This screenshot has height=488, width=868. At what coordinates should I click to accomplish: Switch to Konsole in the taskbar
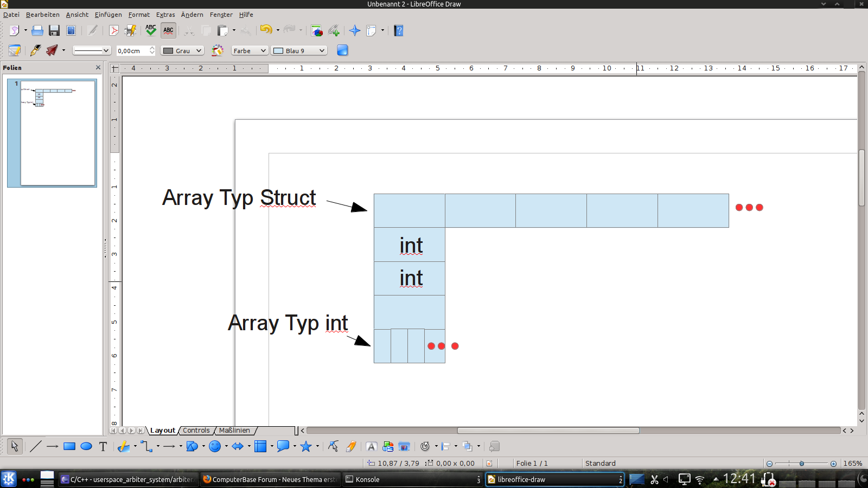click(x=412, y=479)
